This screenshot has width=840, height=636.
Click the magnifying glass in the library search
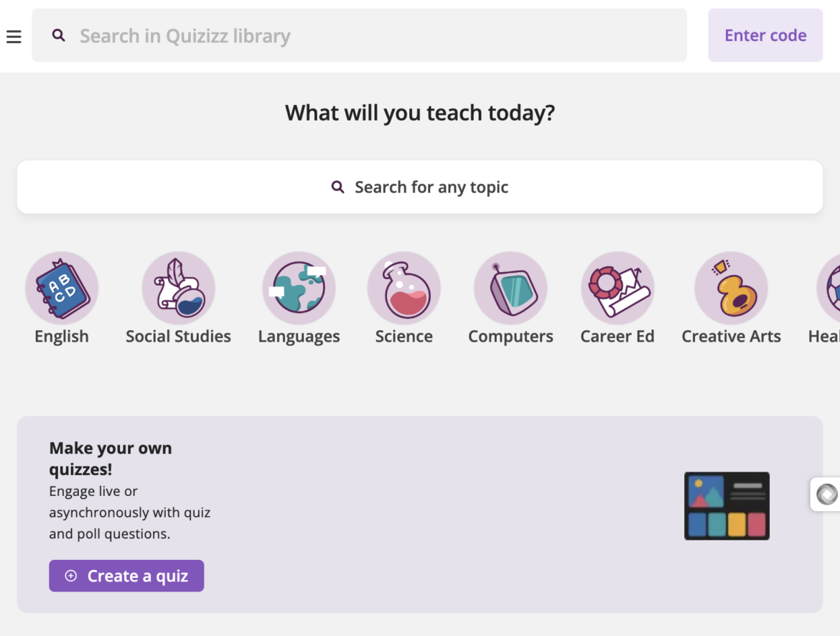tap(58, 35)
